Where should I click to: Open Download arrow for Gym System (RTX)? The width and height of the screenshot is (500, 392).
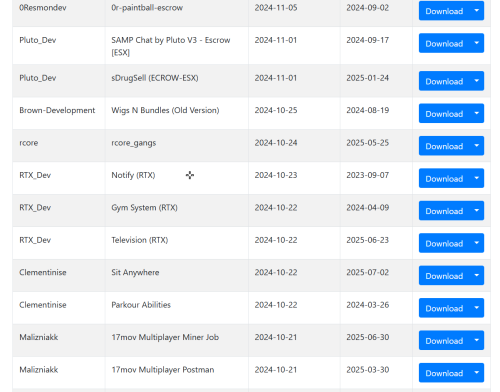coord(477,211)
